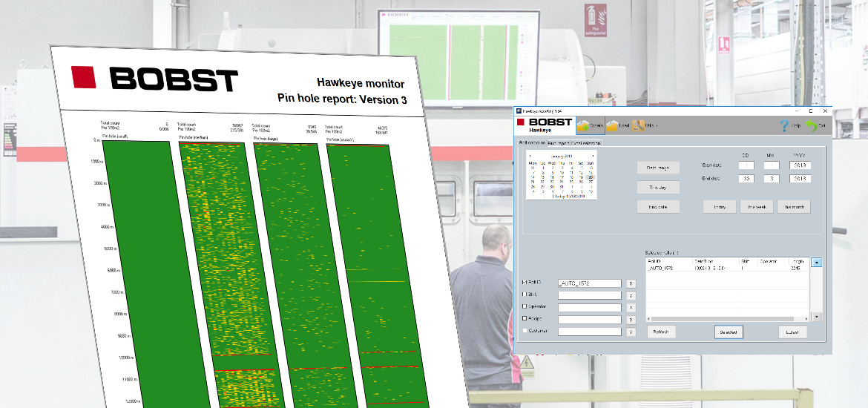Go to previous month in the calendar
The image size is (868, 408).
point(530,156)
